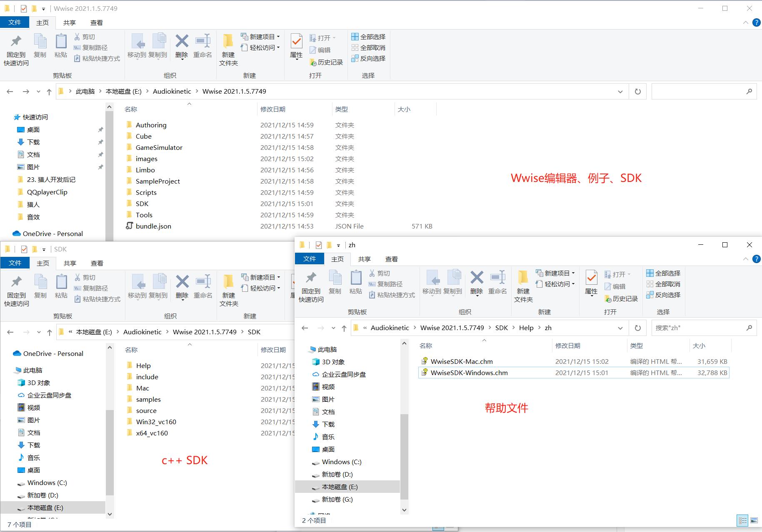Collapse the ribbon in Wwise window

(x=746, y=22)
